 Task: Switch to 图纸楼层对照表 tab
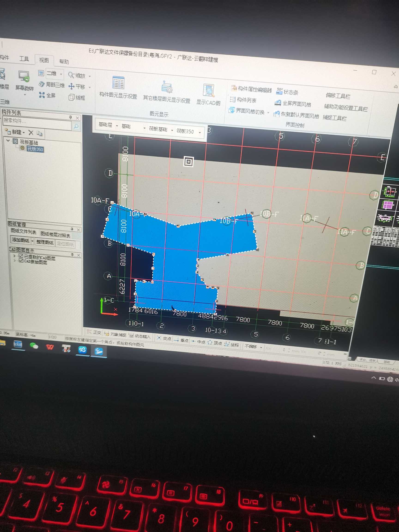point(55,235)
